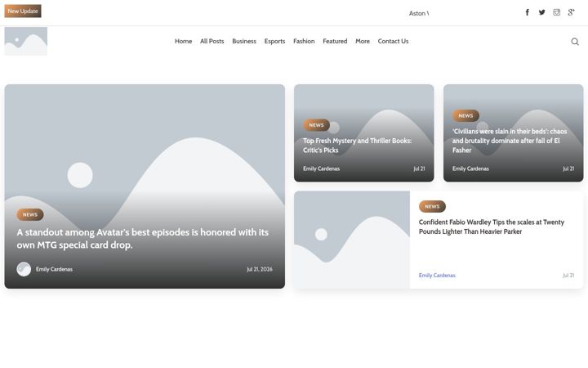Image resolution: width=588 pixels, height=368 pixels.
Task: Click Jul 21 date on El Fasher card
Action: 568,168
